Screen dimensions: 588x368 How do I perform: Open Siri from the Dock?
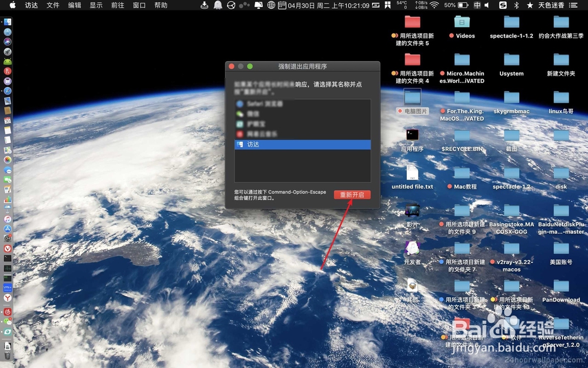8,42
